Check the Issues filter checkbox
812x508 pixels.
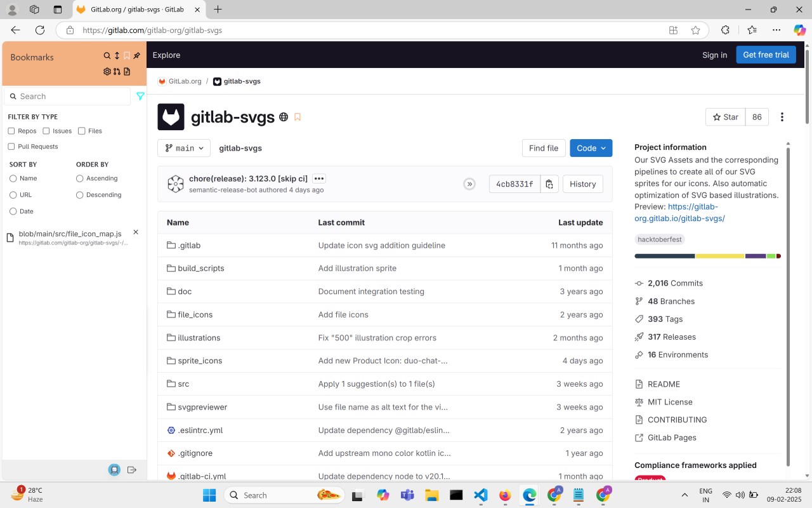click(x=46, y=131)
